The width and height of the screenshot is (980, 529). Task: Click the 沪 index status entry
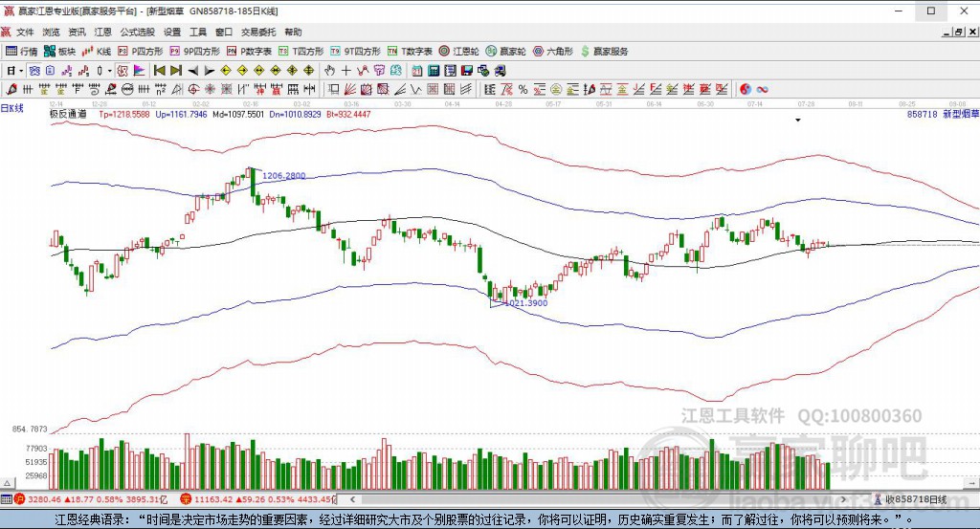coord(92,499)
